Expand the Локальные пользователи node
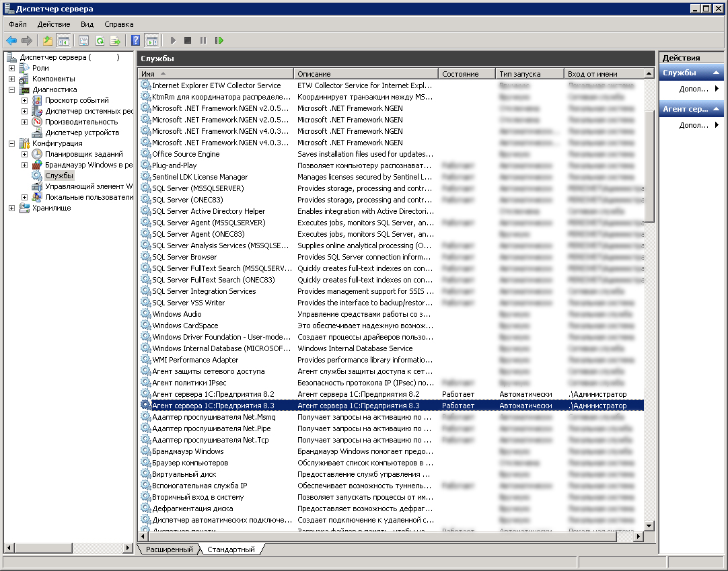Image resolution: width=728 pixels, height=571 pixels. (25, 197)
